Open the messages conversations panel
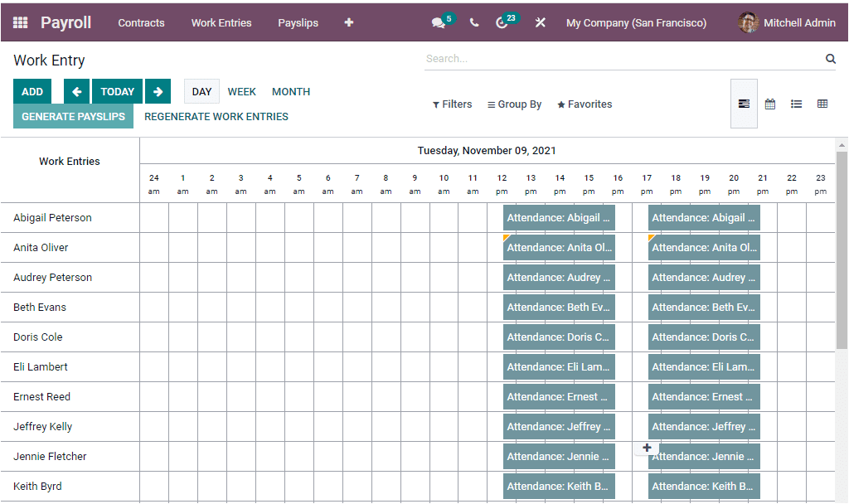849x504 pixels. [x=439, y=22]
